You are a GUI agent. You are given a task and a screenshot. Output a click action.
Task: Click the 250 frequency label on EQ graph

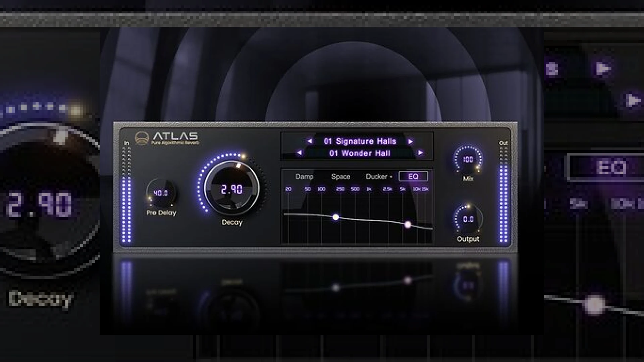click(340, 189)
